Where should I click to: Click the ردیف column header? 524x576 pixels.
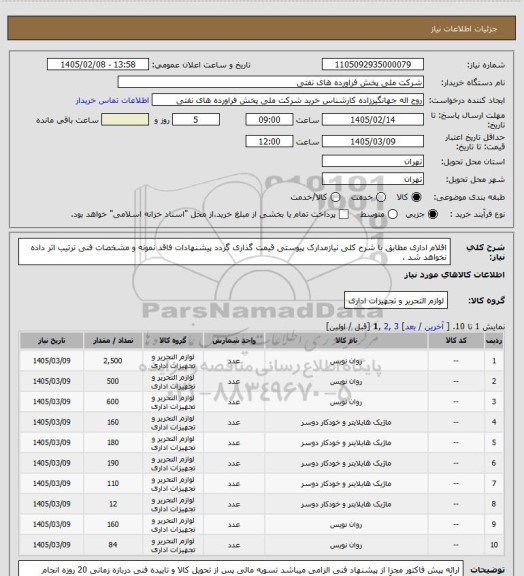(494, 341)
